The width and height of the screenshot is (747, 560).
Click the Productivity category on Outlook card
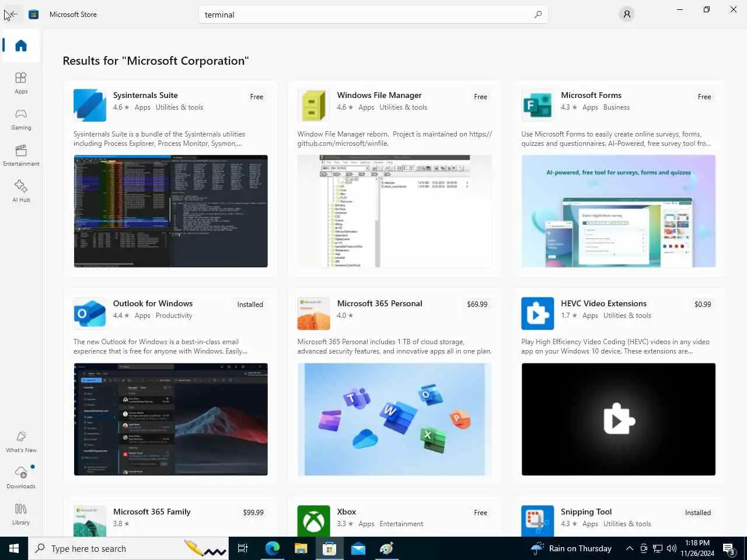click(174, 316)
